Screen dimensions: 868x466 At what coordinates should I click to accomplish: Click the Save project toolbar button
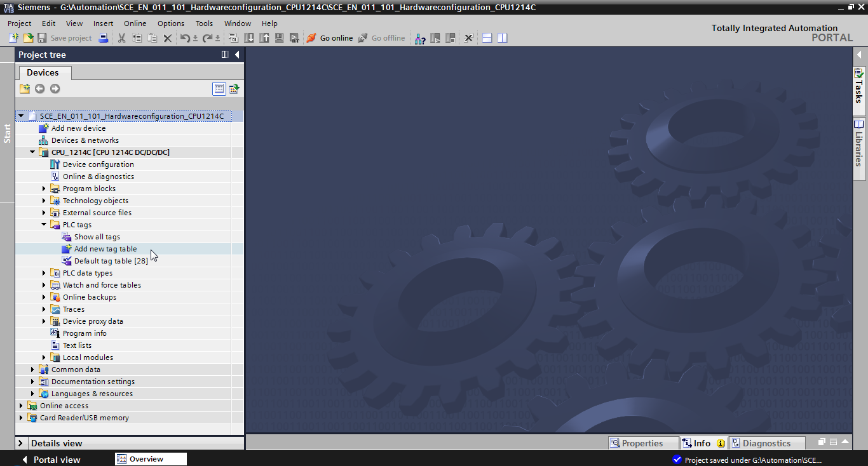64,38
